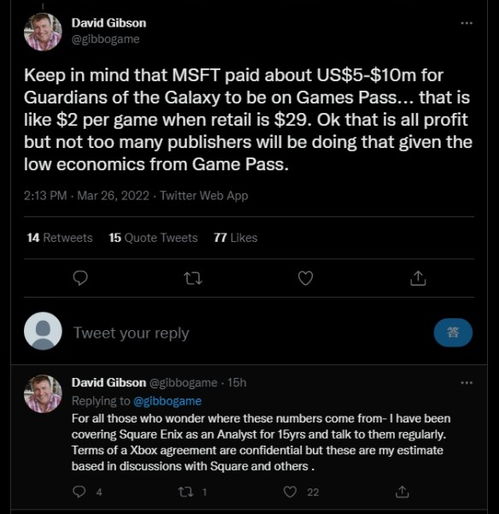Retweet the main Game Pass tweet
The image size is (499, 514).
click(193, 278)
